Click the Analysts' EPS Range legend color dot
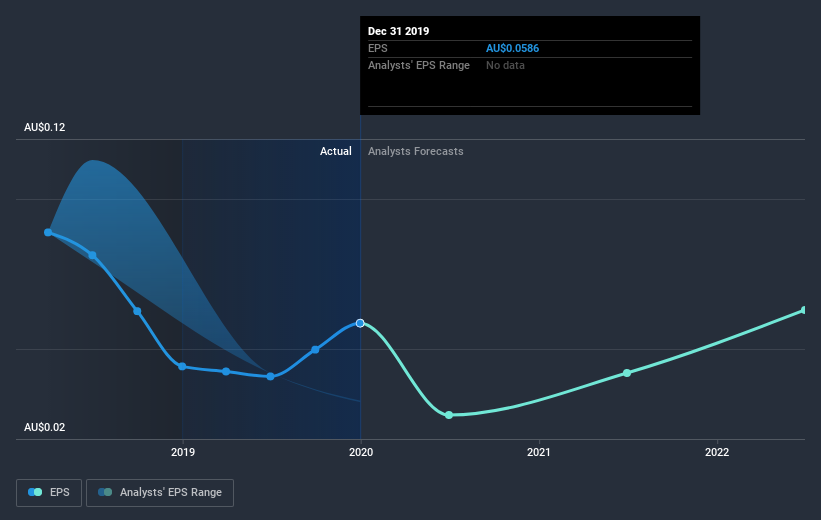This screenshot has height=520, width=821. (x=105, y=492)
